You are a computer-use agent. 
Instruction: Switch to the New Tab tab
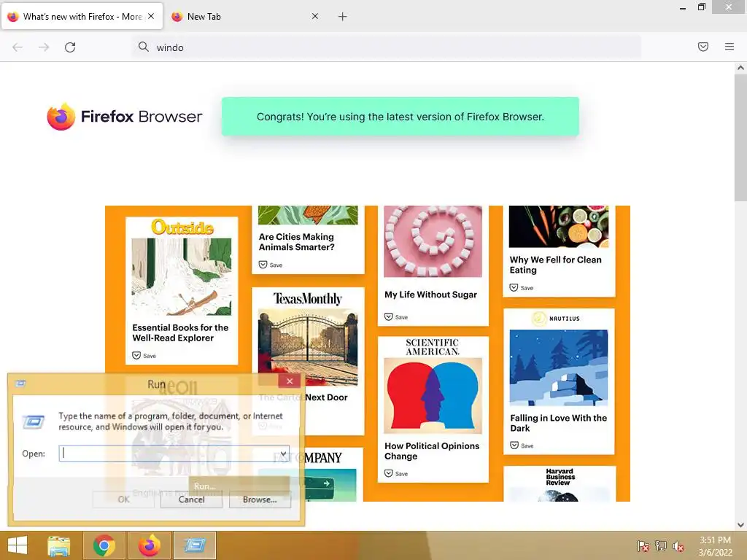(245, 16)
